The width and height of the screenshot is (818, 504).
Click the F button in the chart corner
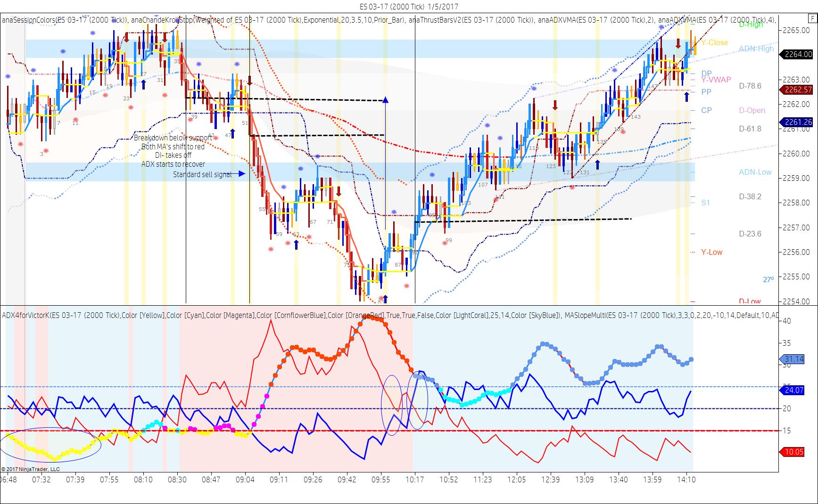[x=812, y=19]
